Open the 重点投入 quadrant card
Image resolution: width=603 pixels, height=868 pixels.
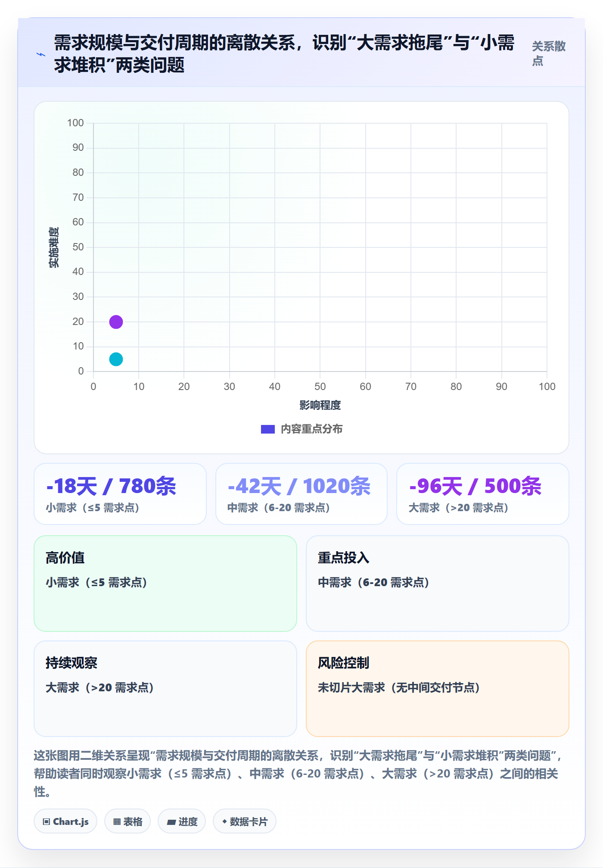[x=438, y=584]
